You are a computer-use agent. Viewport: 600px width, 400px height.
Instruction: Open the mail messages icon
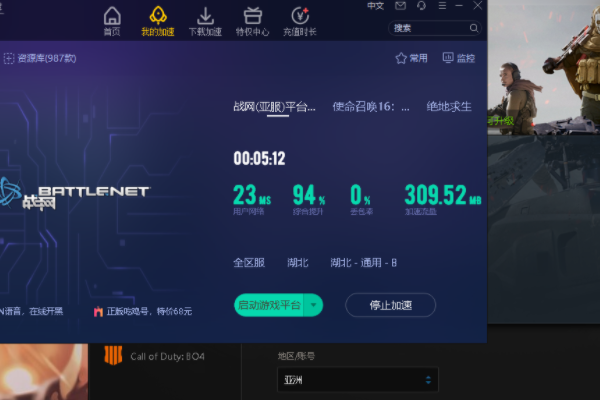400,6
